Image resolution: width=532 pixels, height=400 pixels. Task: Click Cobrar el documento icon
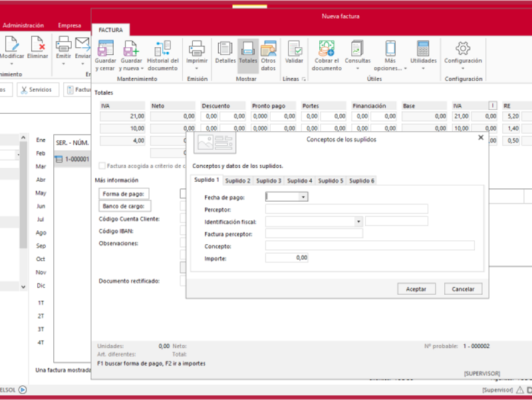327,49
